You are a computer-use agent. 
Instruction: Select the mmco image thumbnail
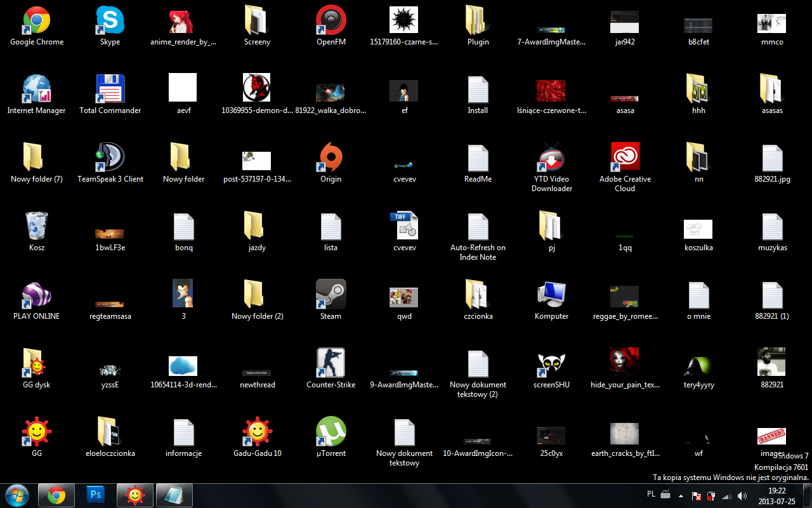pyautogui.click(x=773, y=23)
